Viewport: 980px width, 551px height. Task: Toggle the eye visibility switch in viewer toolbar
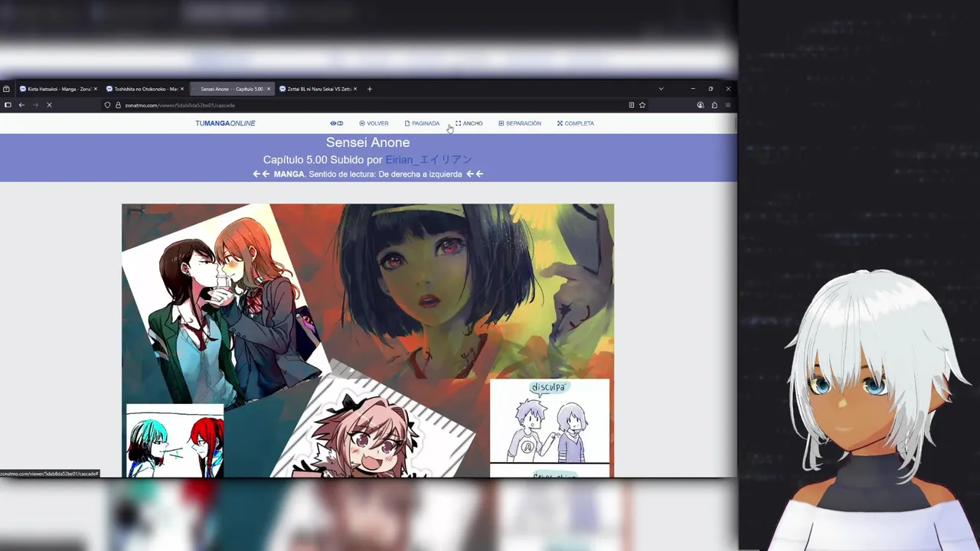(x=336, y=123)
